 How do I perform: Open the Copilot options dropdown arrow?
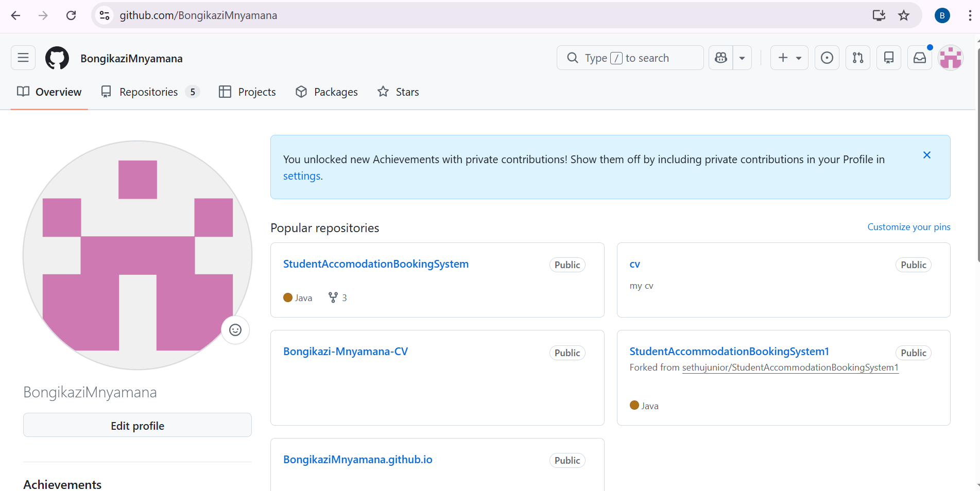[742, 58]
